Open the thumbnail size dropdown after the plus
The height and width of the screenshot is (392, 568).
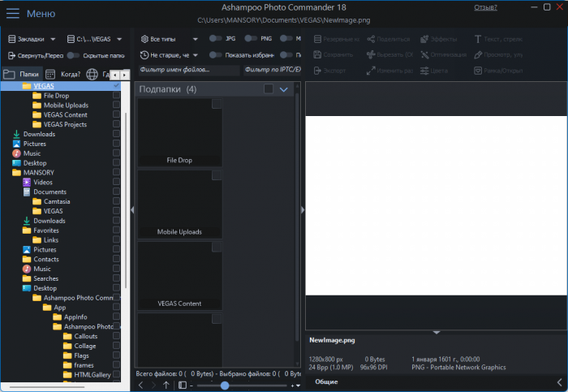298,386
